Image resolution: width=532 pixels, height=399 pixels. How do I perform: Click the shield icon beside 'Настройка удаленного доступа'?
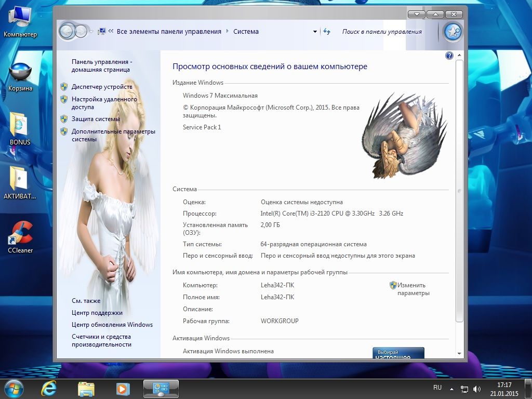[x=64, y=99]
